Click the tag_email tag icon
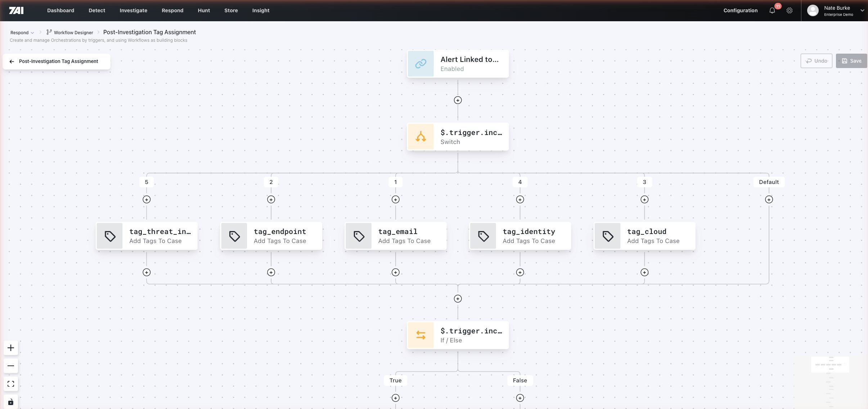 (358, 236)
